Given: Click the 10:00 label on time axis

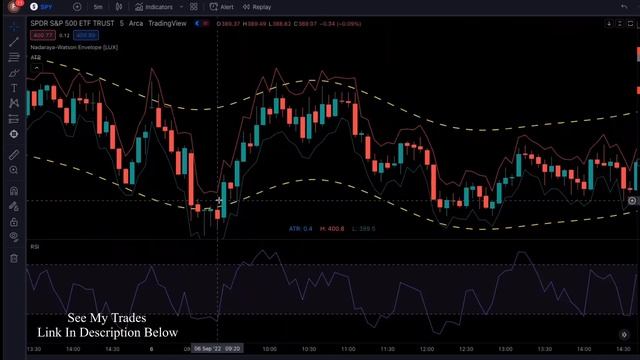Looking at the screenshot, I should (x=269, y=349).
